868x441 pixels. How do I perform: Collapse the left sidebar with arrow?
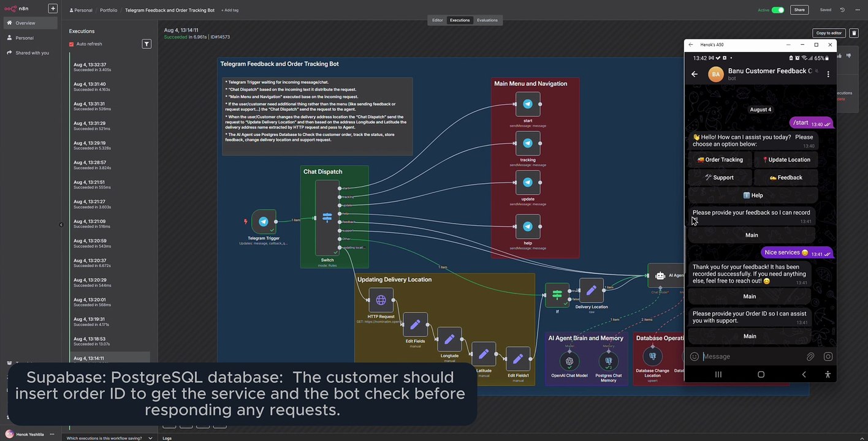tap(61, 225)
